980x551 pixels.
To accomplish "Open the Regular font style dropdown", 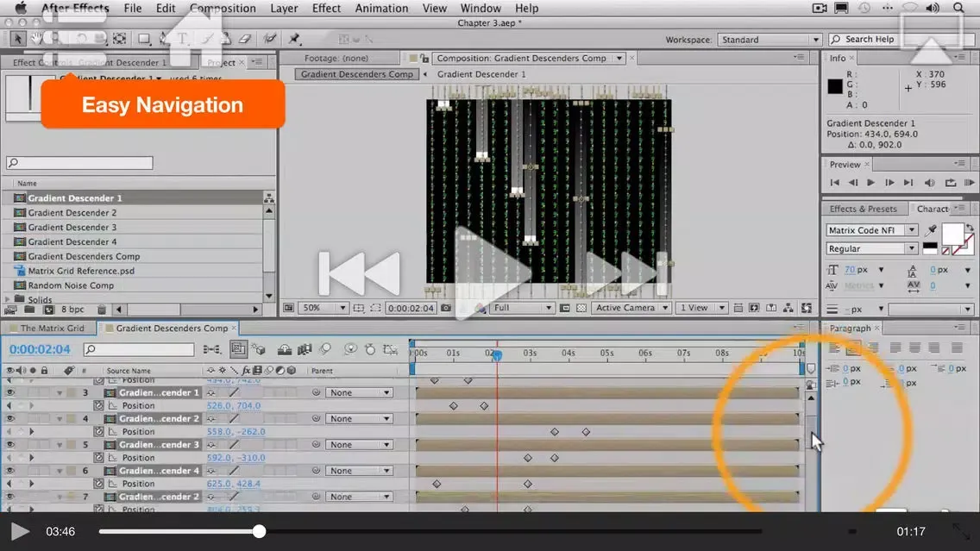I will pyautogui.click(x=871, y=248).
